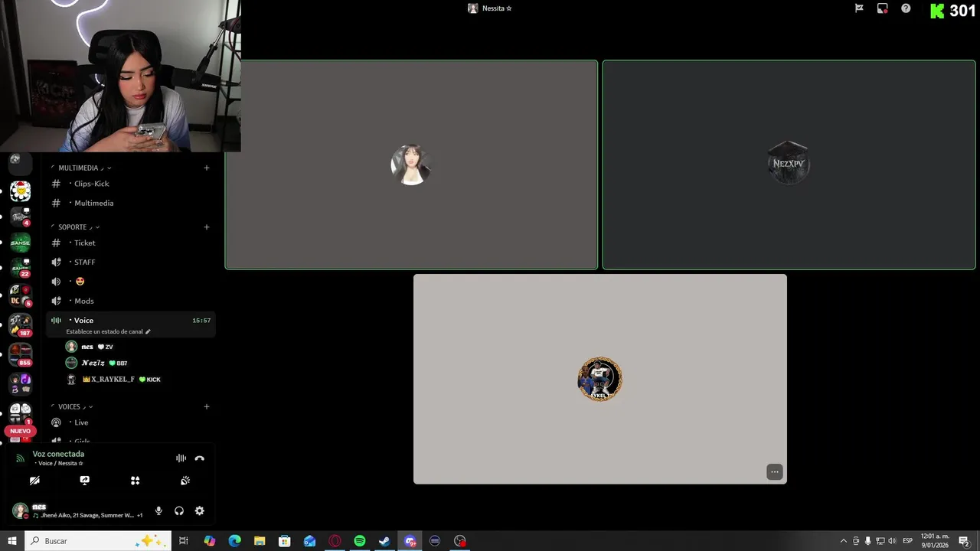Open nes user profile avatar
Screen dimensions: 980x551
coord(20,510)
